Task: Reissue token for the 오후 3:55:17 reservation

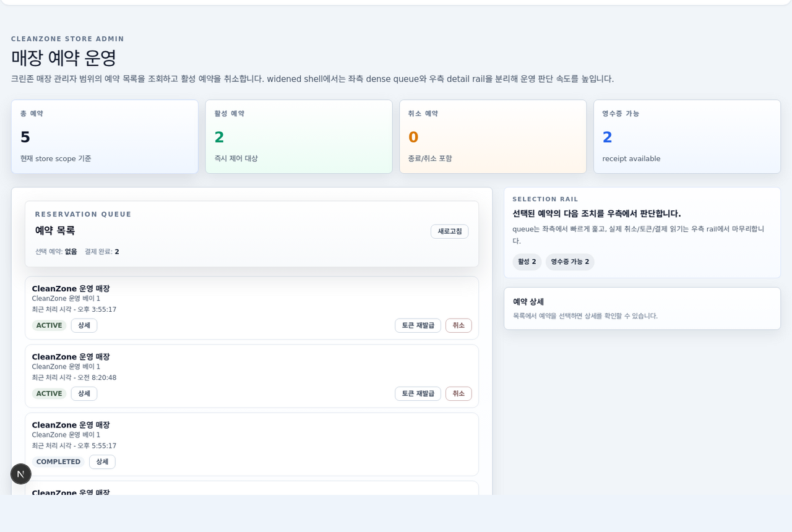Action: [418, 325]
